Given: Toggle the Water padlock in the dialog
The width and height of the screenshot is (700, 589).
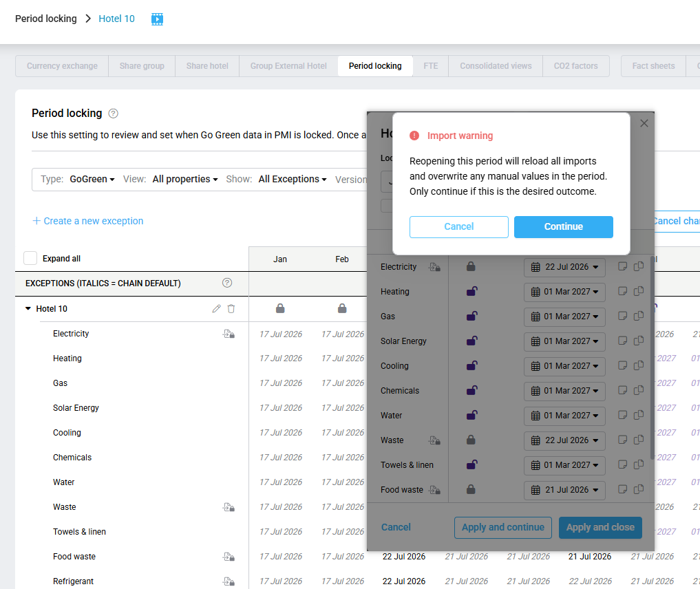Looking at the screenshot, I should 472,415.
